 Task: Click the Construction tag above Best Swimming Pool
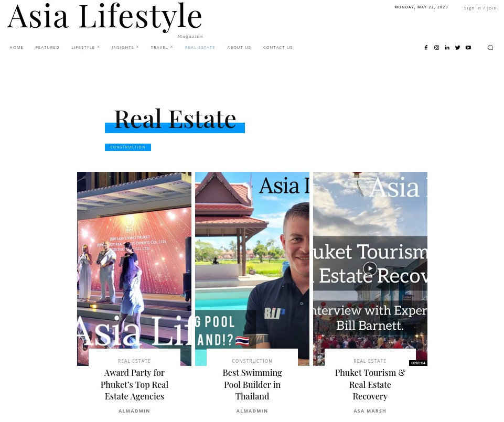pyautogui.click(x=252, y=361)
